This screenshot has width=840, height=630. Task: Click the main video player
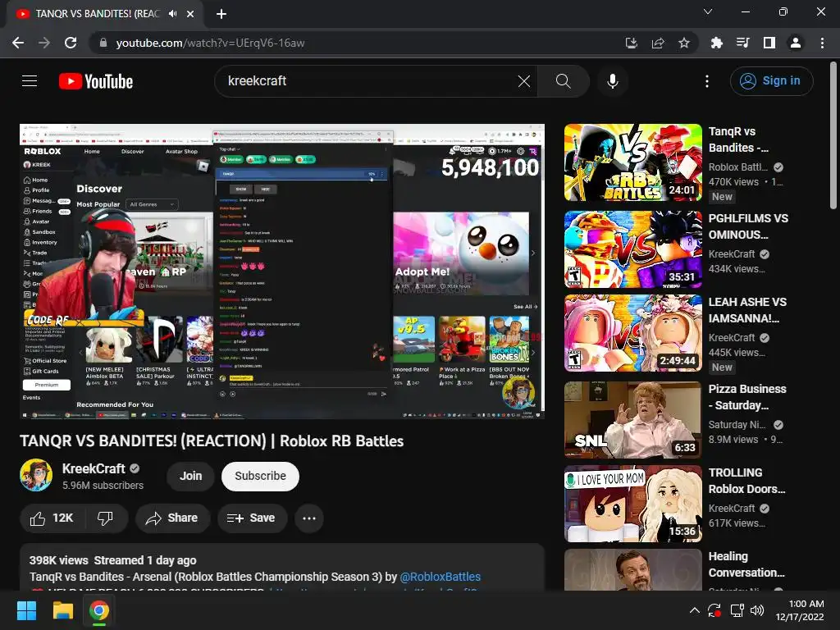coord(282,271)
